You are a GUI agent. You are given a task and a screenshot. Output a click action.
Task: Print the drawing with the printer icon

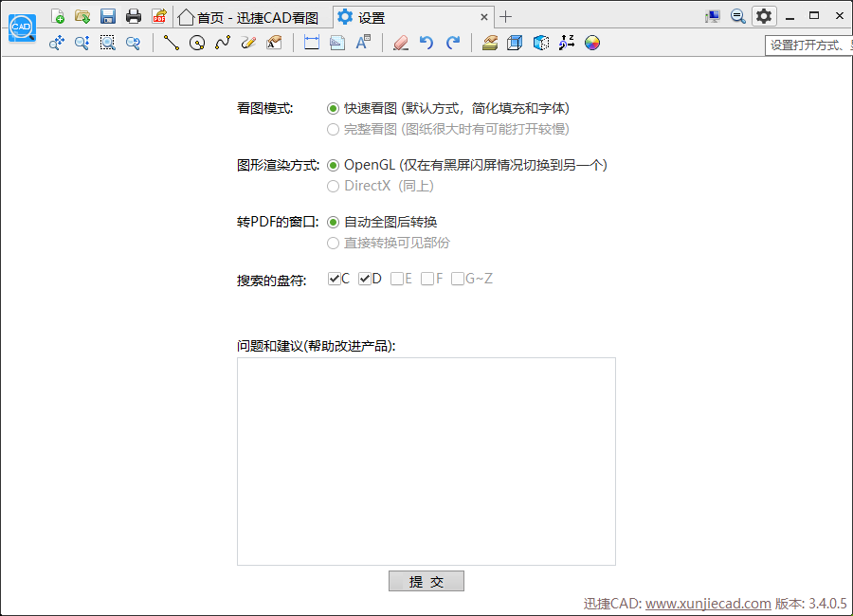point(134,16)
